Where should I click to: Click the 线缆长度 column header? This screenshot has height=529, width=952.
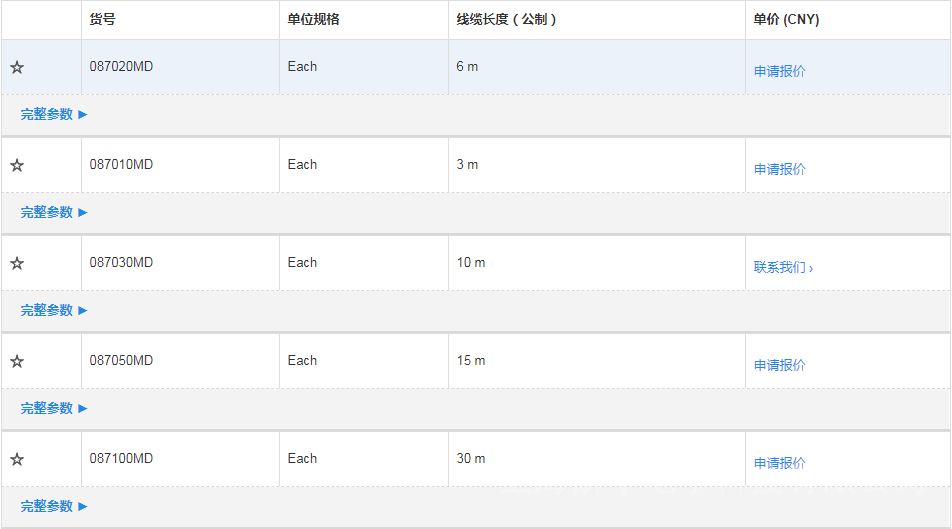(506, 20)
